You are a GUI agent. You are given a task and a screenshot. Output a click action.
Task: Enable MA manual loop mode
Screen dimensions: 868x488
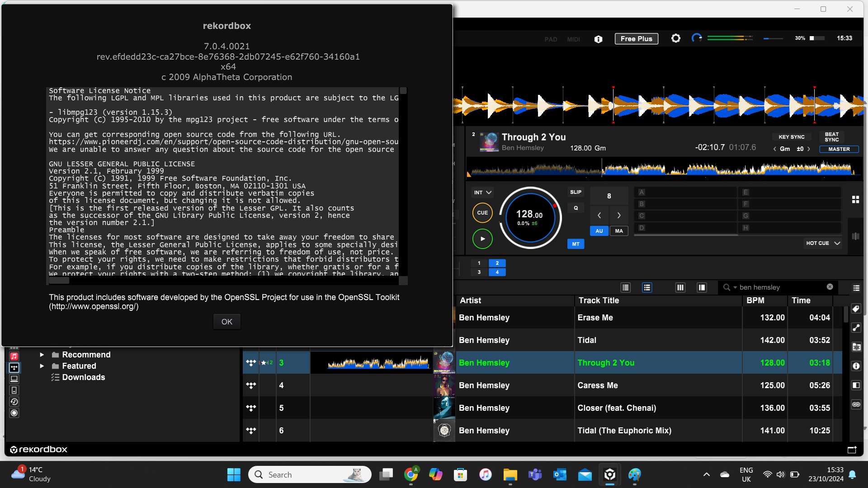pyautogui.click(x=619, y=231)
